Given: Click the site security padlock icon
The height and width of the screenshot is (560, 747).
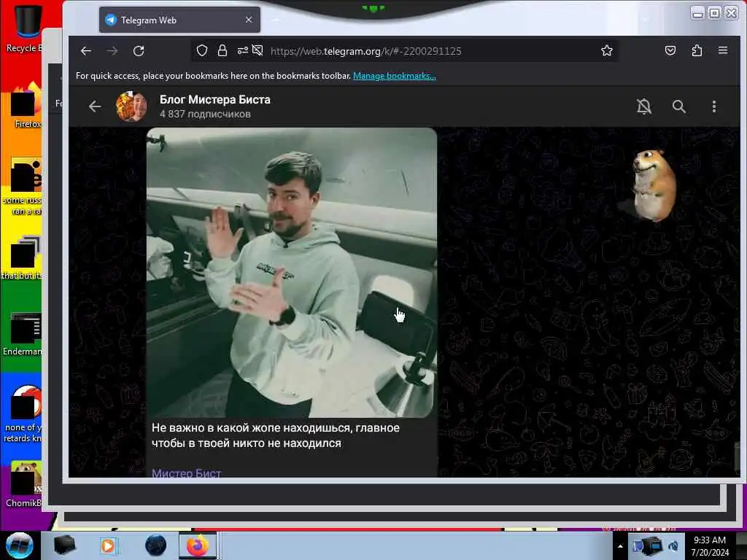Looking at the screenshot, I should (222, 50).
